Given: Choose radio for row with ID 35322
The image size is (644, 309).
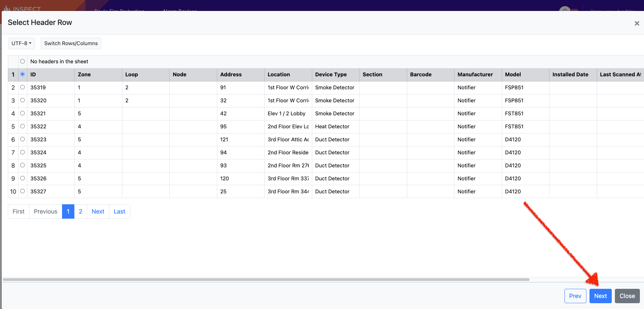Looking at the screenshot, I should click(x=23, y=126).
